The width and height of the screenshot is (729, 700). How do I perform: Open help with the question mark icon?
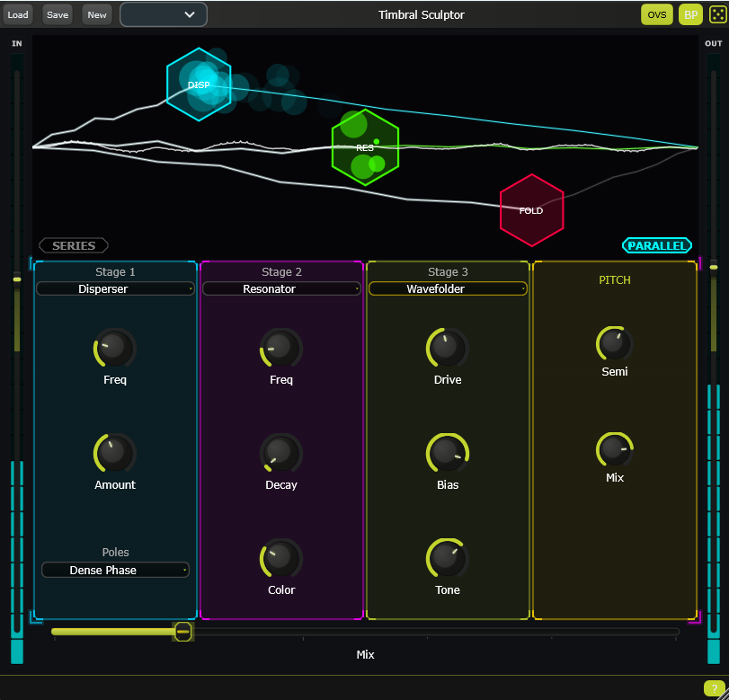pyautogui.click(x=715, y=688)
